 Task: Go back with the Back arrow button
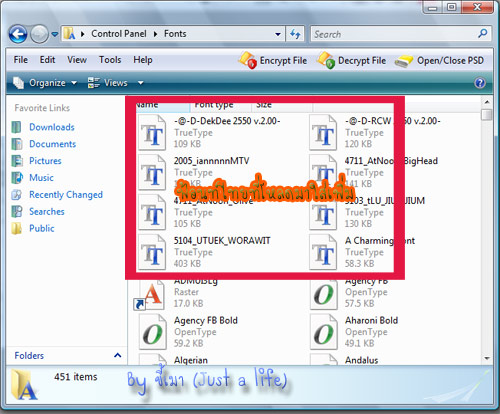(x=18, y=34)
